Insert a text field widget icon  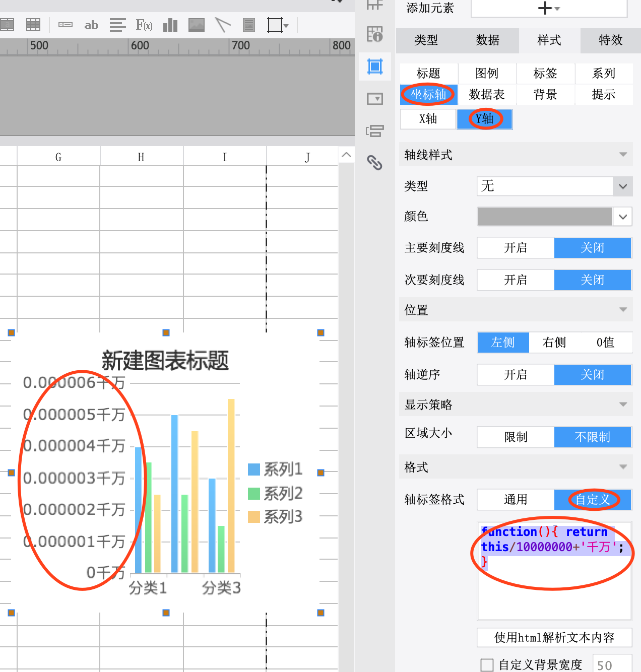tap(66, 25)
